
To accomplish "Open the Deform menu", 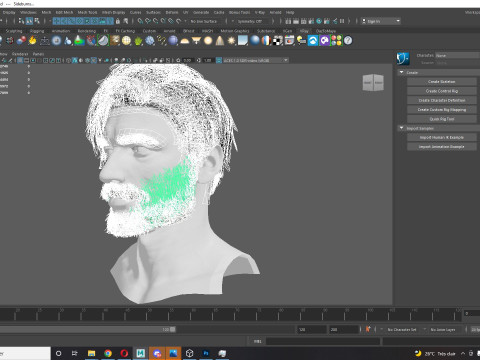I will [x=172, y=12].
